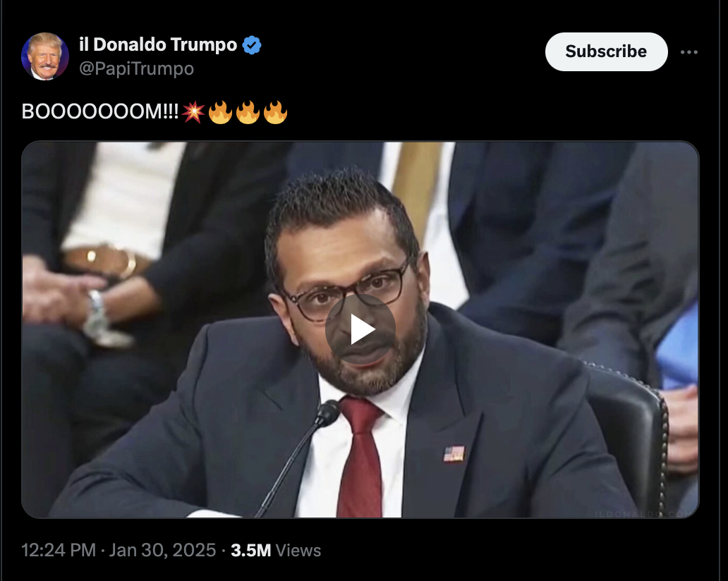Click the silver wristwatch in video background
This screenshot has height=581, width=728.
(96, 310)
